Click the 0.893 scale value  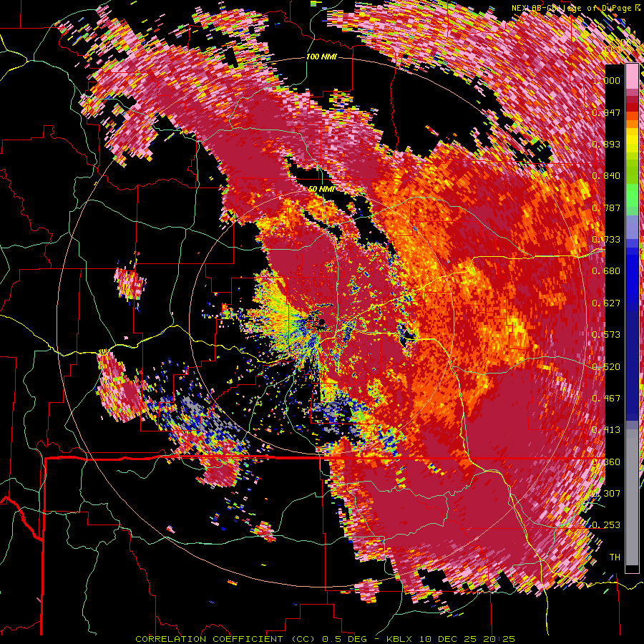[x=606, y=144]
